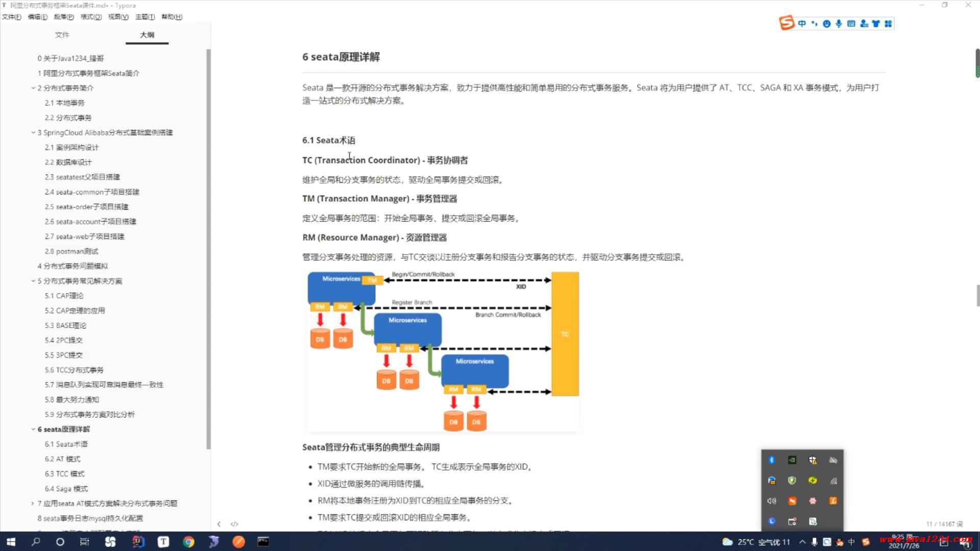The height and width of the screenshot is (551, 980).
Task: Open NVIDIA settings tray icon
Action: click(x=792, y=460)
